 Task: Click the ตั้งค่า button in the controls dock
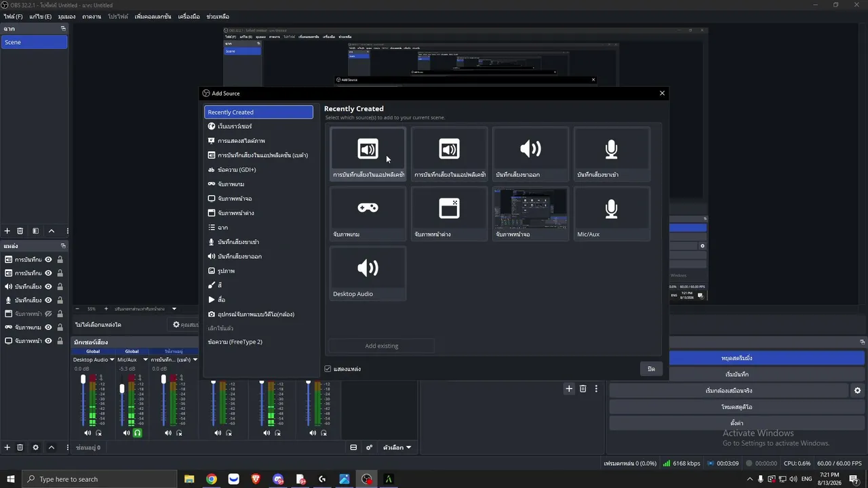point(736,423)
